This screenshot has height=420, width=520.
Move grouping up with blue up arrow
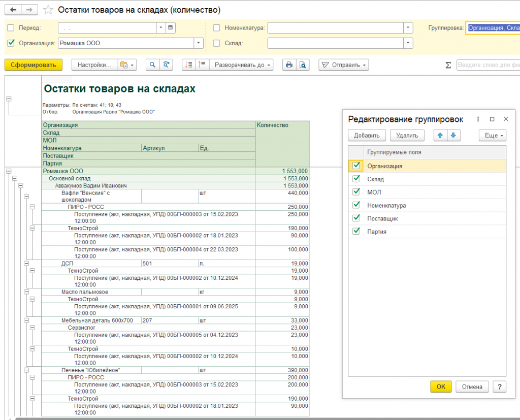coord(440,135)
